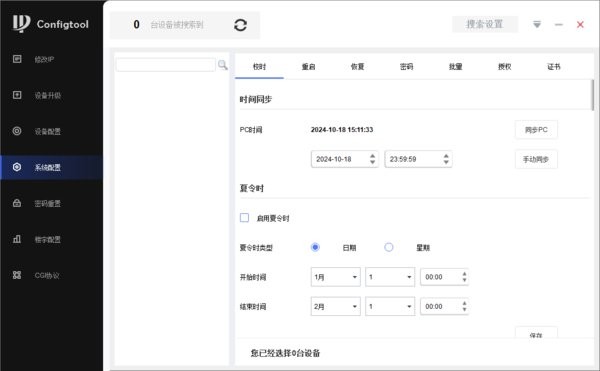Image resolution: width=600 pixels, height=371 pixels.
Task: Click the PC time value 2024-10-18 15:11:33
Action: [x=342, y=130]
